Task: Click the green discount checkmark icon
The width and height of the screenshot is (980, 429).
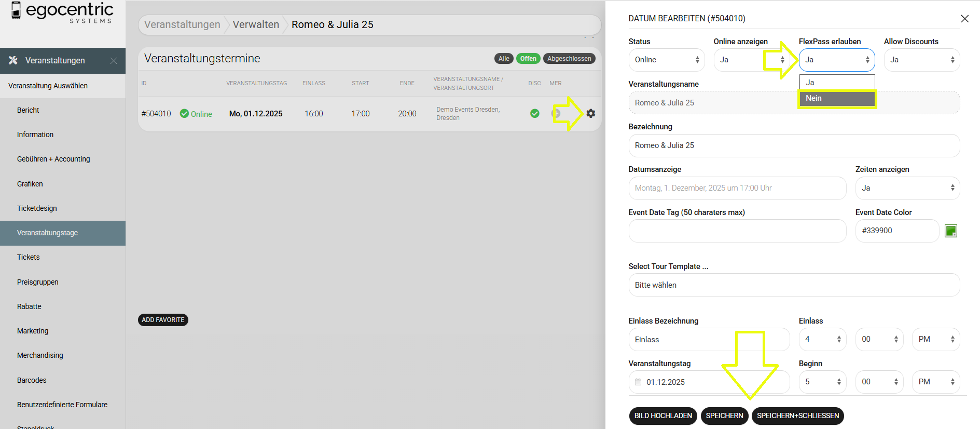Action: click(x=534, y=113)
